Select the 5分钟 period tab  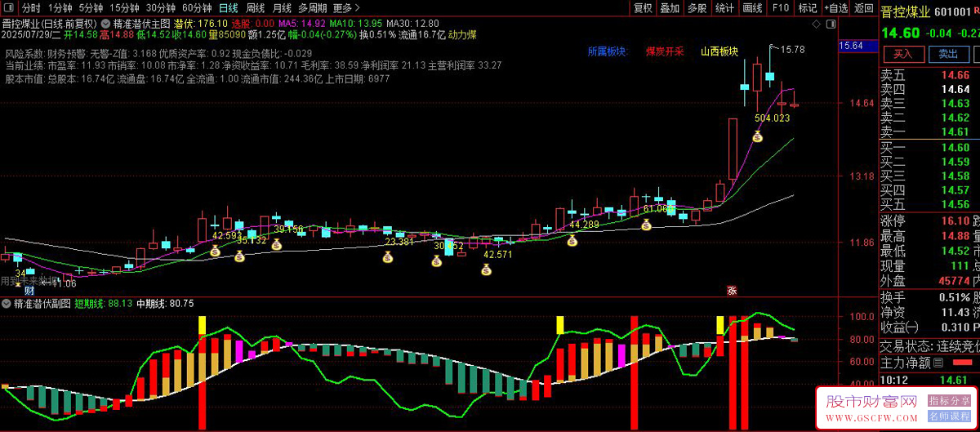pos(91,8)
